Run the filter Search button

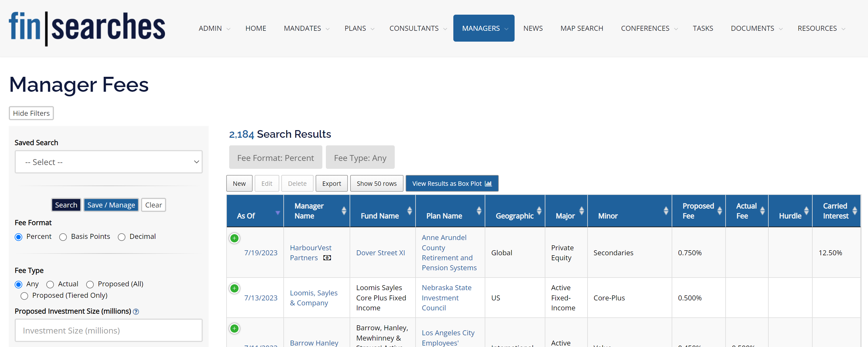[66, 205]
